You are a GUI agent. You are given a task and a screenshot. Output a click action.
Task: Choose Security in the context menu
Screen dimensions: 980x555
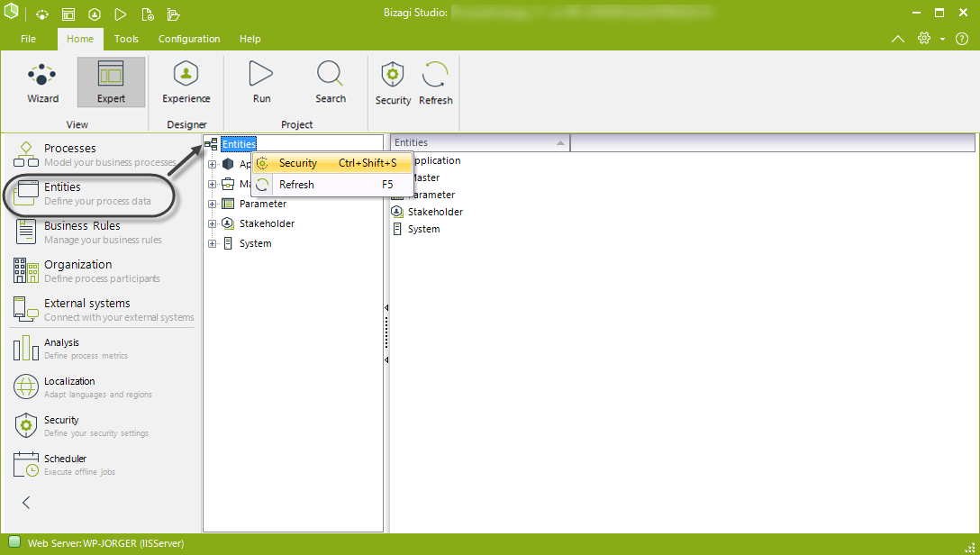click(332, 163)
